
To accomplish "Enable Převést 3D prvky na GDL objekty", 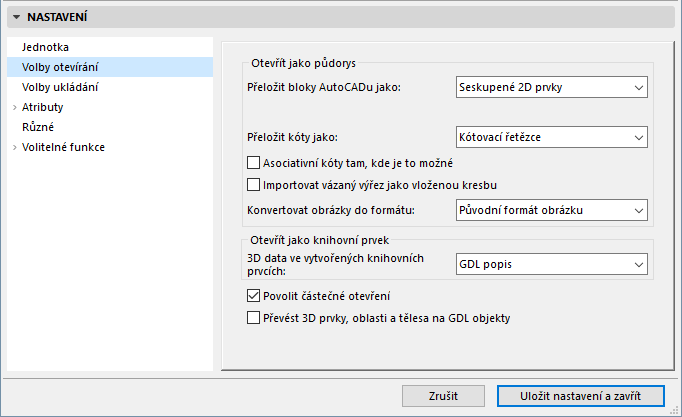I will point(253,319).
